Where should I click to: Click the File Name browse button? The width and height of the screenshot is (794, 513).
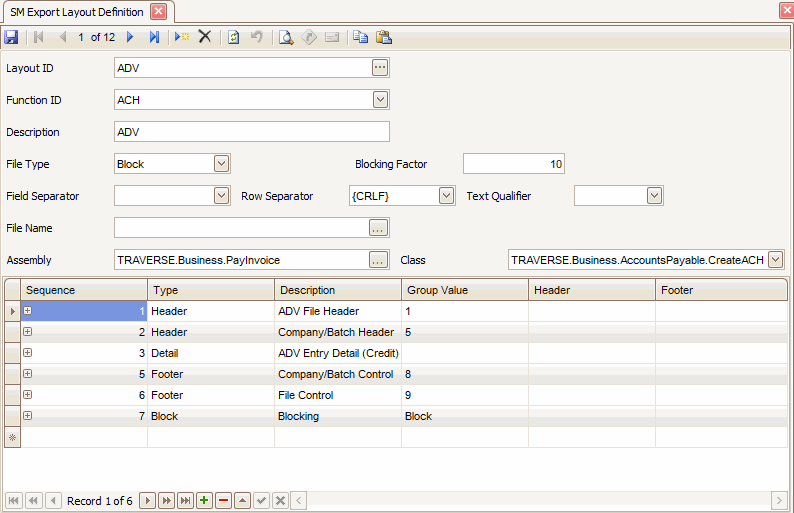tap(379, 228)
